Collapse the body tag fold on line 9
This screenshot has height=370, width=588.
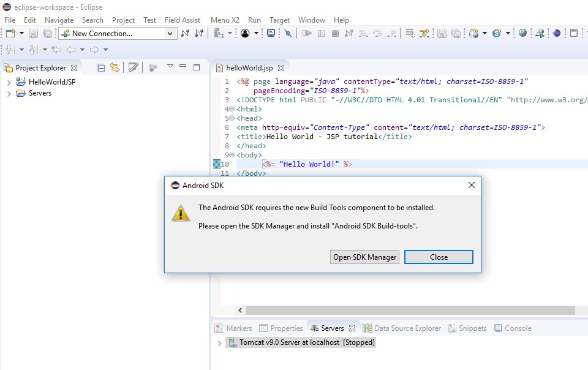[232, 155]
